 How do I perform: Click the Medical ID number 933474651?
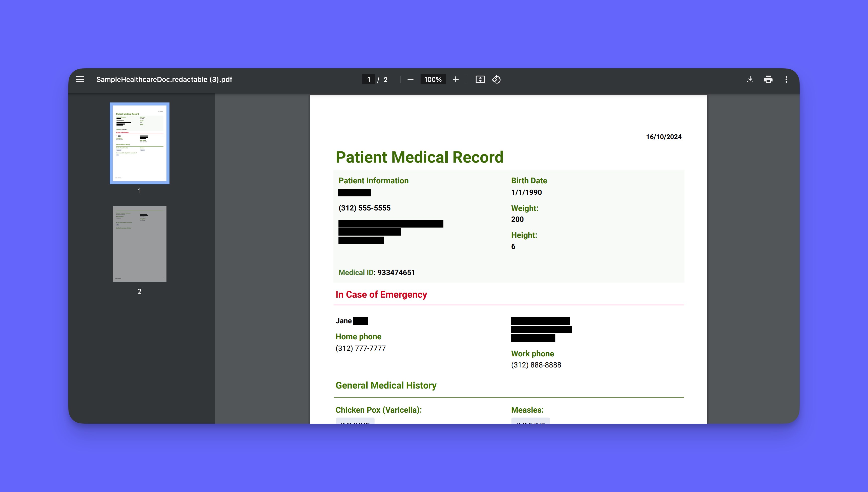click(396, 272)
